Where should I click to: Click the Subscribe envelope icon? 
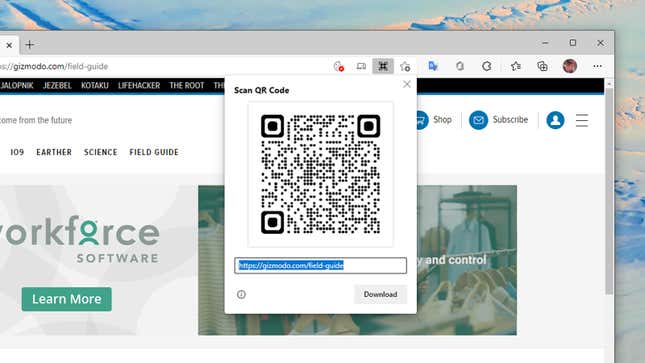click(478, 120)
